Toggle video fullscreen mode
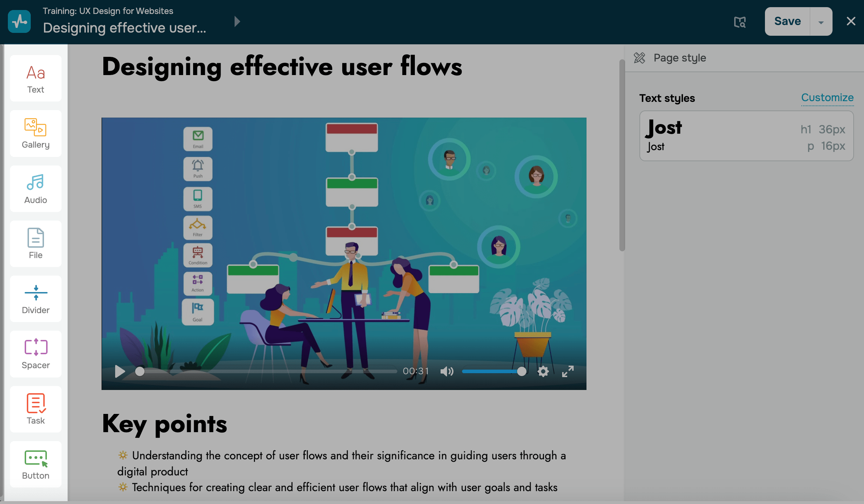The image size is (864, 504). tap(568, 371)
